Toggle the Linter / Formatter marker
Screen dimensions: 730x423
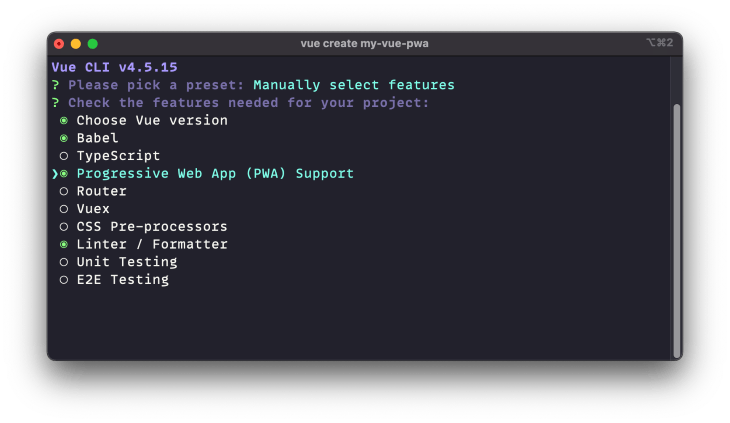pos(64,245)
